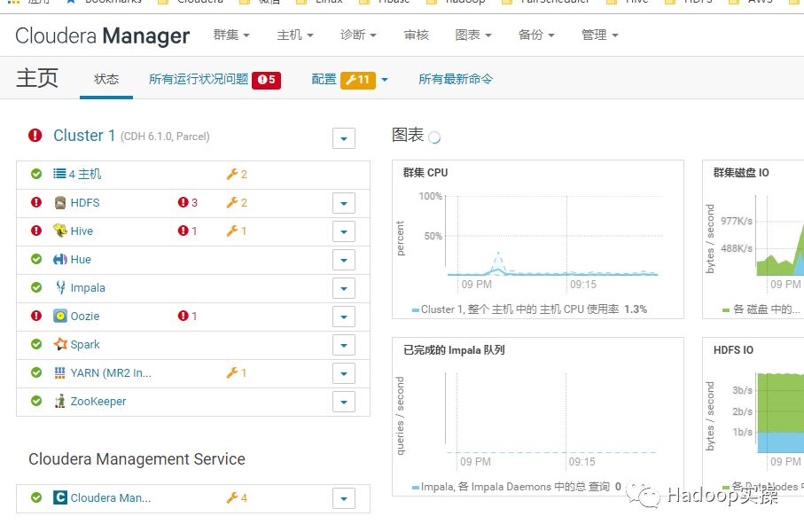Screen dimensions: 804x532
Task: Click the green health check icon for Spark
Action: coord(36,344)
